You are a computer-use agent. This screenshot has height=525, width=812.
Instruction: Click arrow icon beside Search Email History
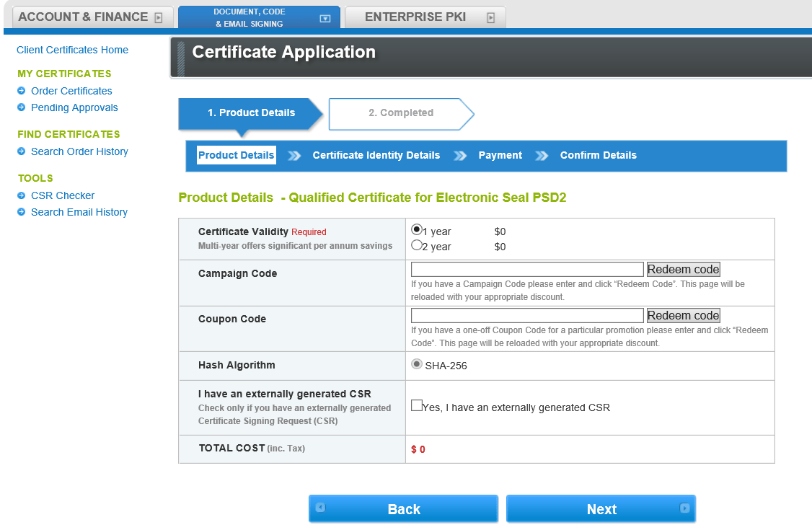tap(22, 212)
